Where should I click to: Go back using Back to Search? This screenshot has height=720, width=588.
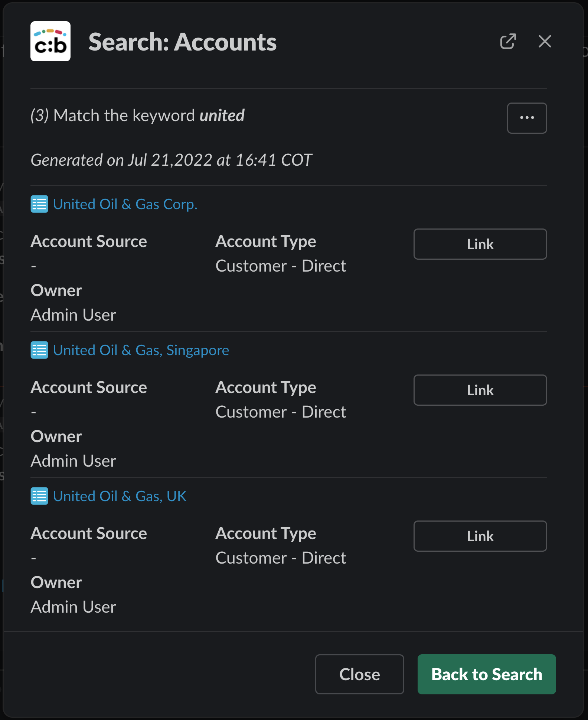click(x=486, y=674)
